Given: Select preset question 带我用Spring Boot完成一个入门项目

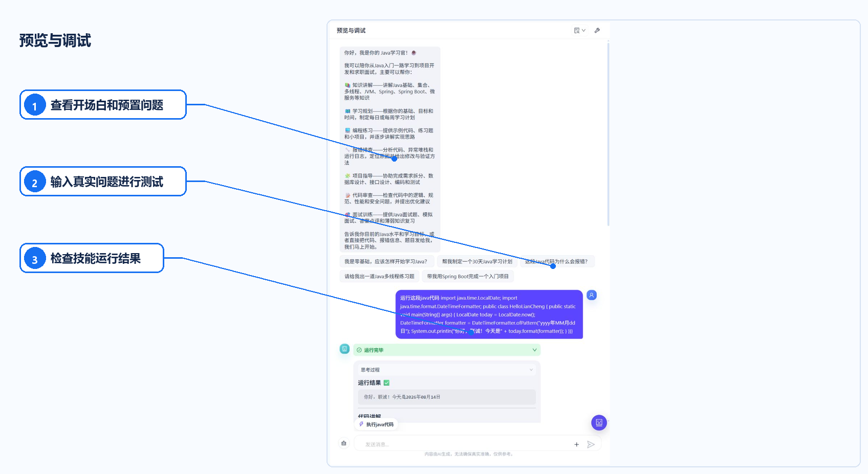Looking at the screenshot, I should (468, 276).
